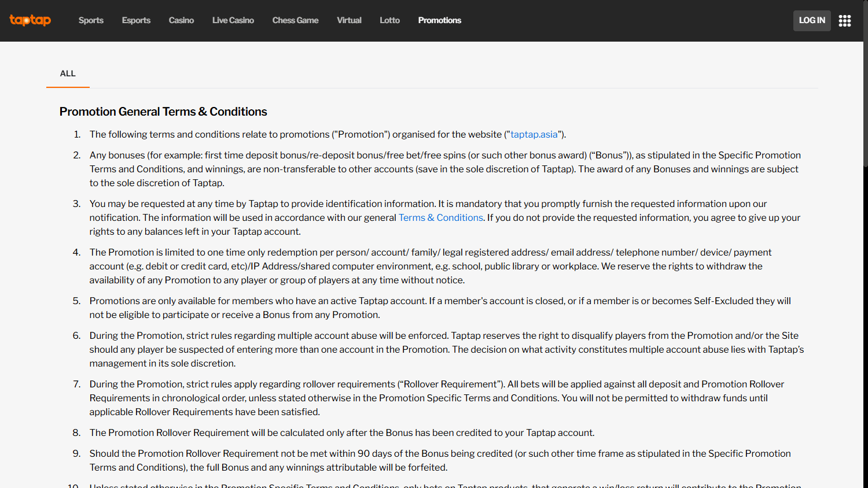Screen dimensions: 868x488
Task: Select the ALL promotions tab
Action: point(68,73)
